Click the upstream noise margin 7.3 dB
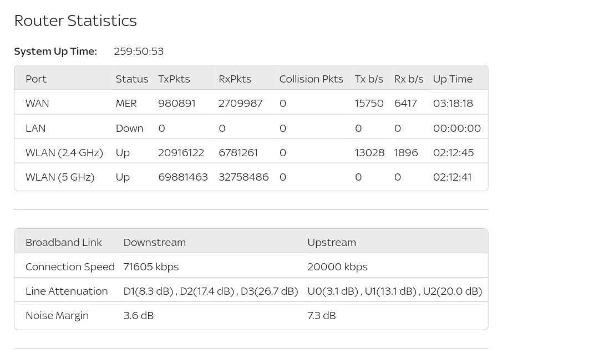Screen dimensions: 599x364 [x=321, y=315]
